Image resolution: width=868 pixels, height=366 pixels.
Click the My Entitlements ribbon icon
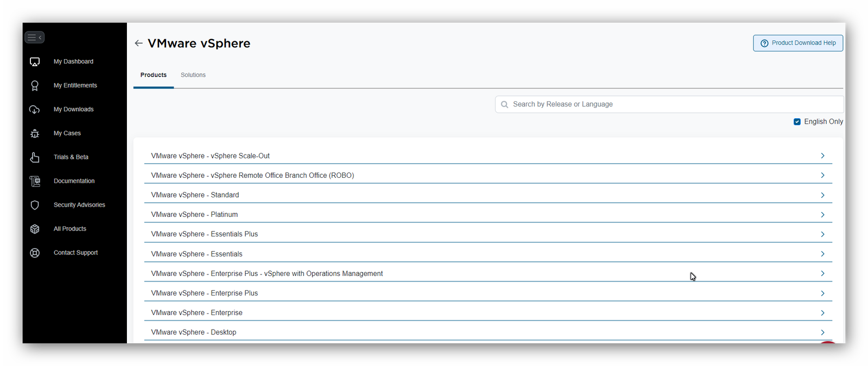35,86
